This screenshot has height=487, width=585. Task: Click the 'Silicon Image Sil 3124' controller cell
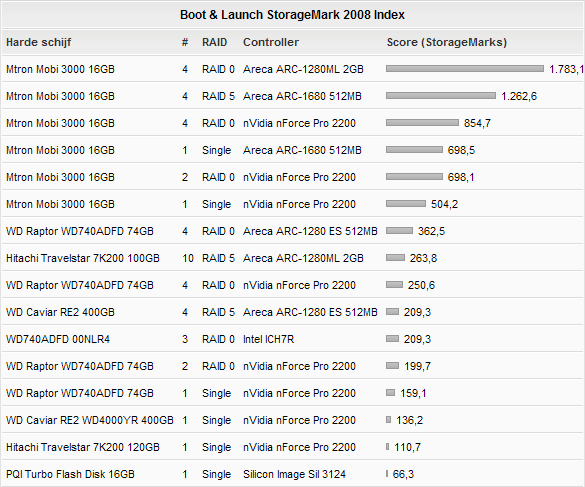(294, 474)
